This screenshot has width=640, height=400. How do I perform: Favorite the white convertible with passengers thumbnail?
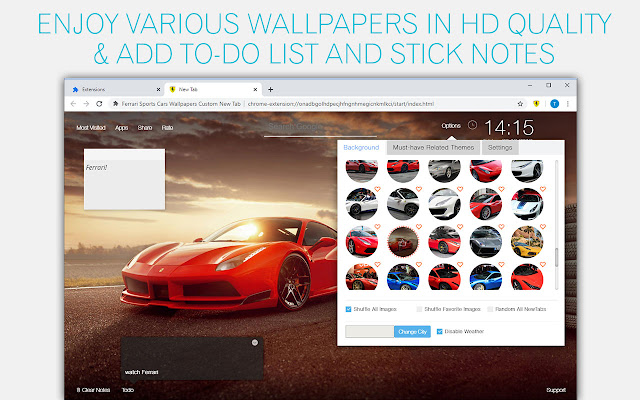point(377,189)
